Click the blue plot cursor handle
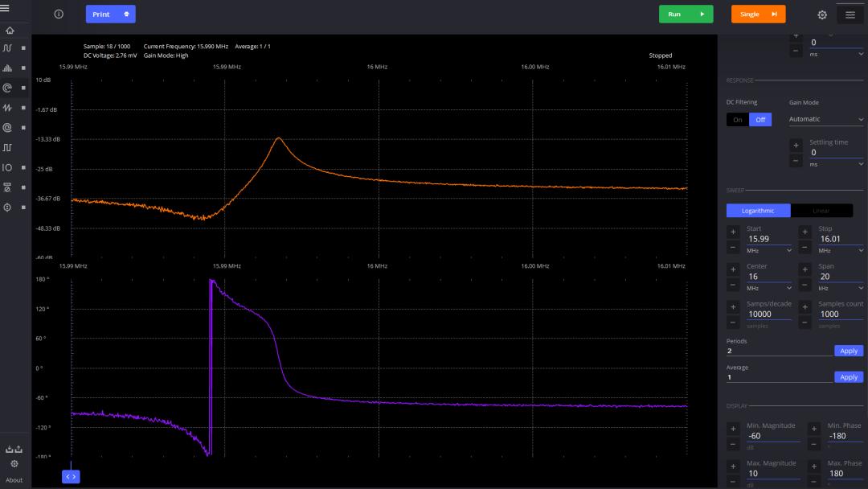 71,477
